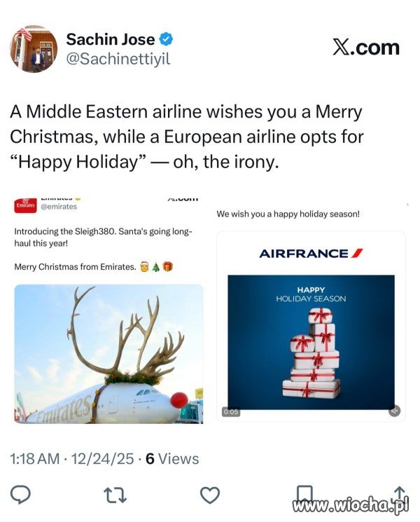Click the @emirates handle in screenshot

click(59, 207)
